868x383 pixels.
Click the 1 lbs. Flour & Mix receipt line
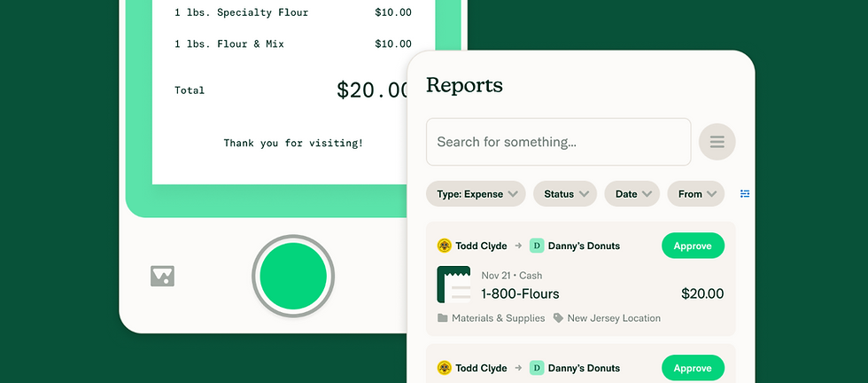[293, 43]
